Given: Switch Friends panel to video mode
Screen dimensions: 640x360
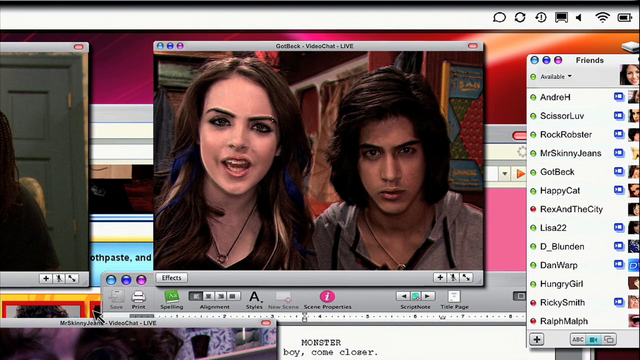Looking at the screenshot, I should 593,340.
